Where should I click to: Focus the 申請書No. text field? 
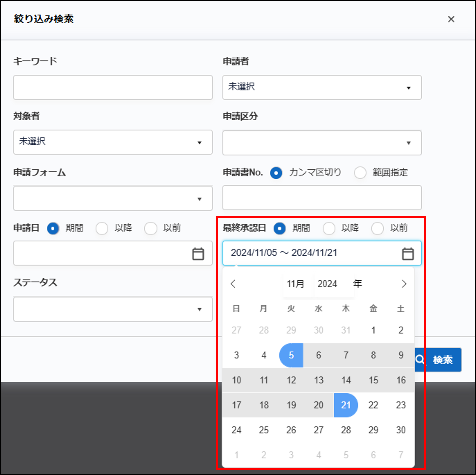[x=322, y=198]
